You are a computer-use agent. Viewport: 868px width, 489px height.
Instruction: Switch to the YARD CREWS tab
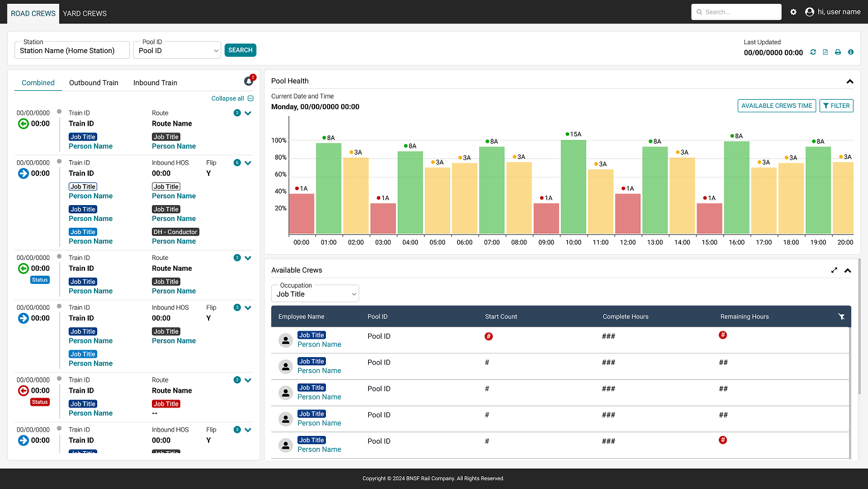(x=84, y=13)
